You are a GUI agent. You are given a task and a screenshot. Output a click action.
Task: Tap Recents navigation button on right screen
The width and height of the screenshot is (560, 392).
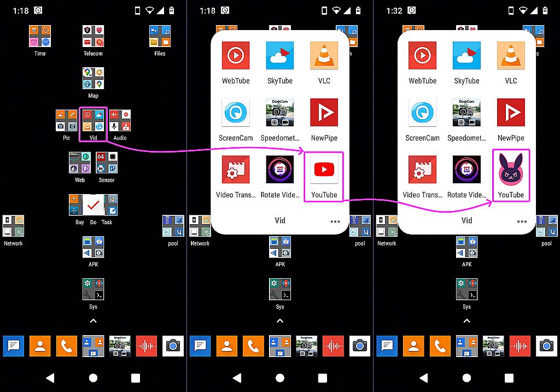(x=509, y=378)
